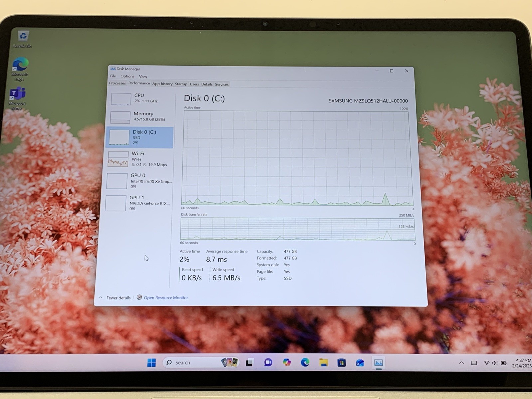Viewport: 532px width, 399px height.
Task: Open the Recycle Bin desktop icon
Action: tap(23, 39)
